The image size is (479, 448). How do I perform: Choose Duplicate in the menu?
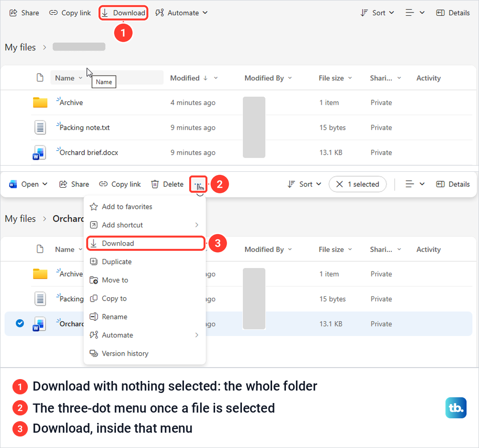[x=145, y=262]
